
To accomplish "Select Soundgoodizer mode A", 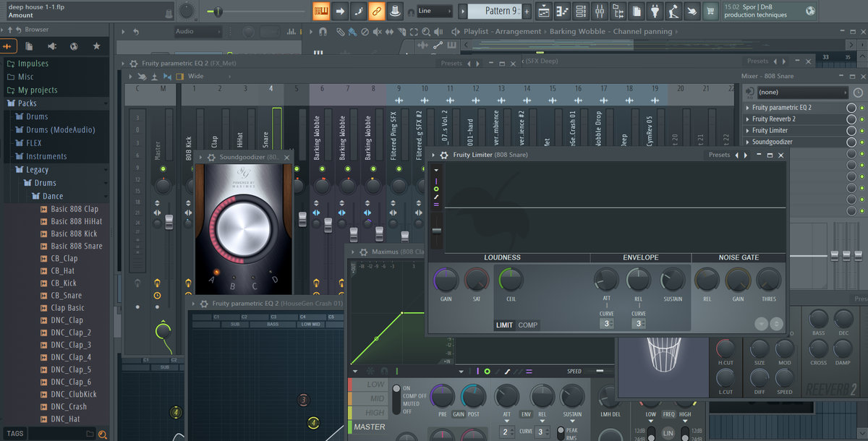I will 216,272.
